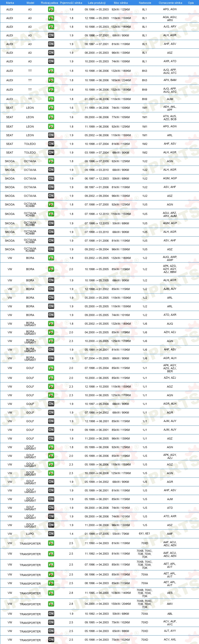Click petrol icon in Transporter AMV row

tap(51, 604)
